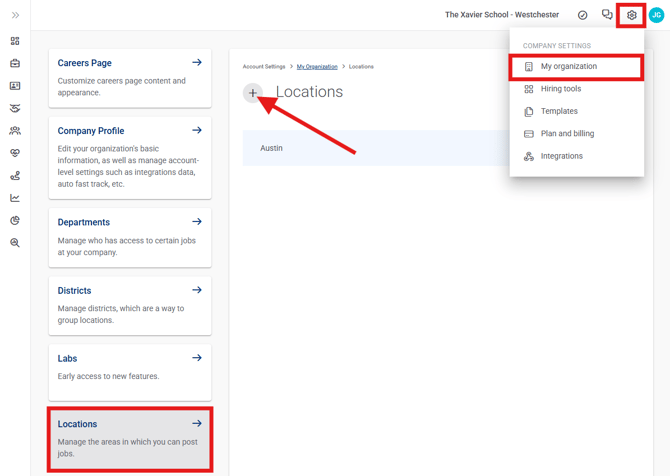Viewport: 670px width, 476px height.
Task: Click the checkmark tasks icon in header
Action: coord(582,15)
